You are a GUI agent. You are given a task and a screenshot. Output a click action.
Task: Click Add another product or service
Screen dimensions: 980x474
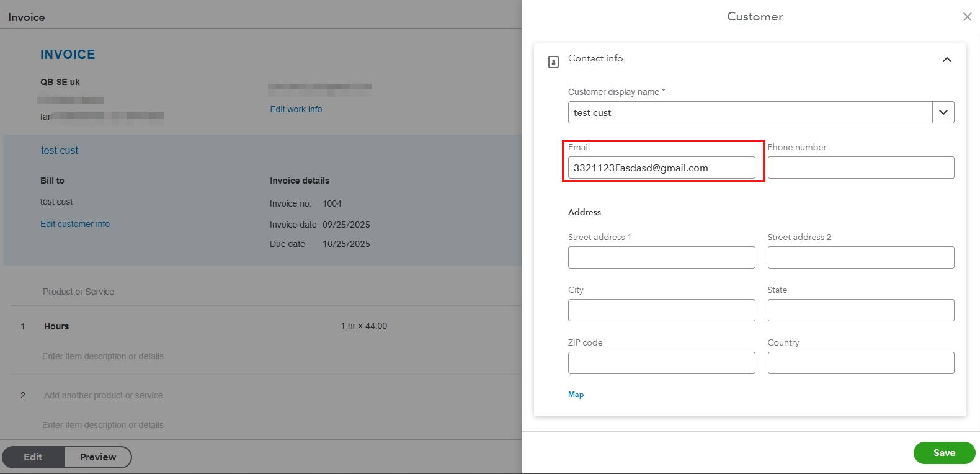point(103,395)
